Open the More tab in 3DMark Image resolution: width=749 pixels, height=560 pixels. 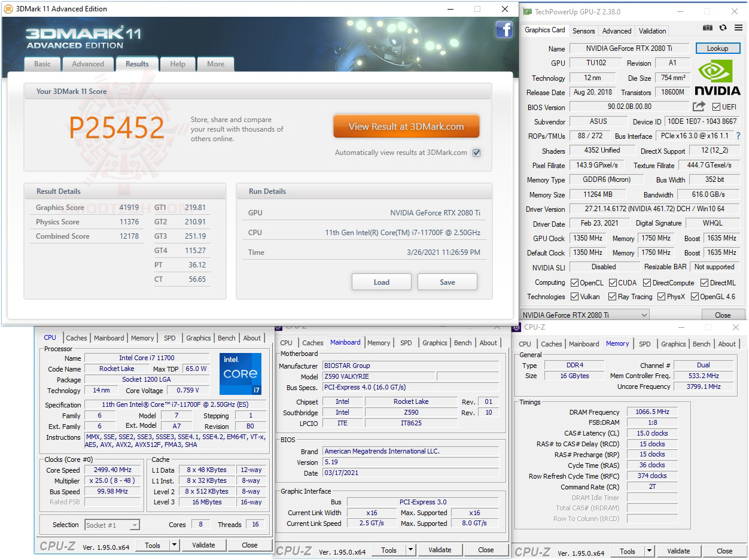[x=216, y=64]
